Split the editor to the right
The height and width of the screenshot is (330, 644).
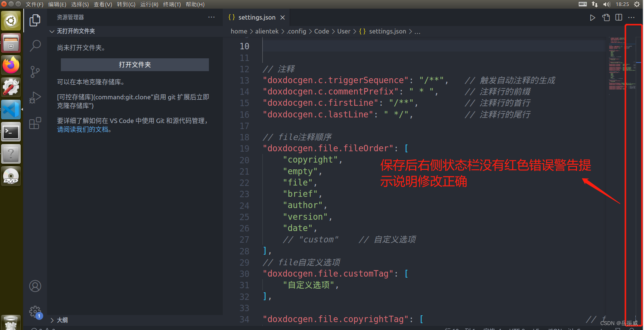(x=619, y=17)
